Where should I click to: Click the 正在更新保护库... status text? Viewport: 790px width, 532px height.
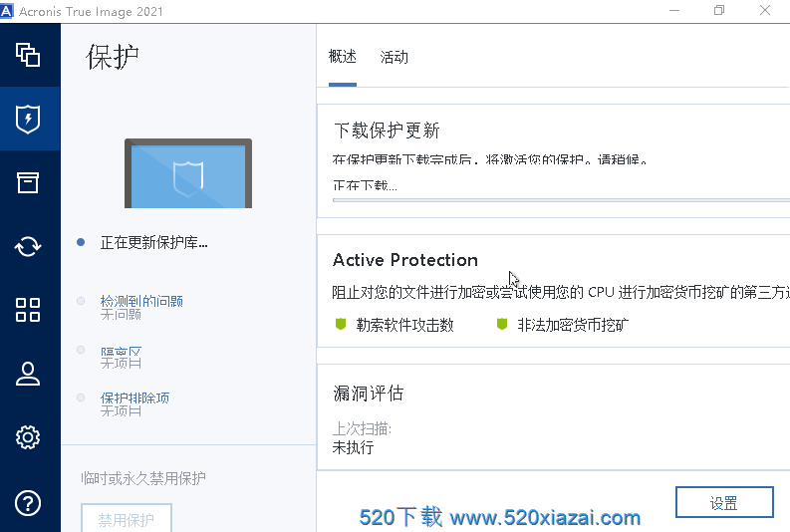(153, 242)
